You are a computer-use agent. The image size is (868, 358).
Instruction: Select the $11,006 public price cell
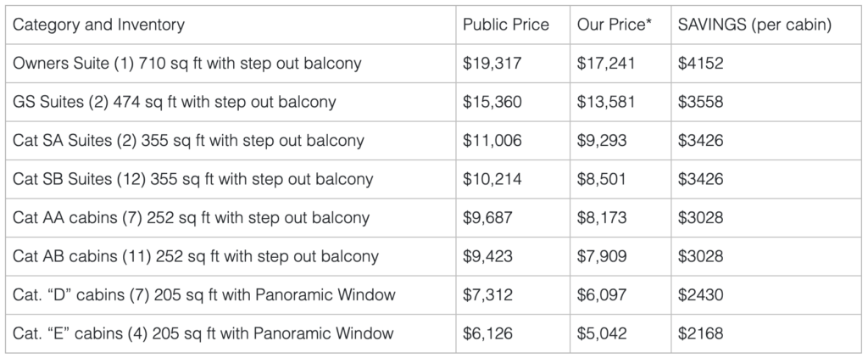[489, 141]
